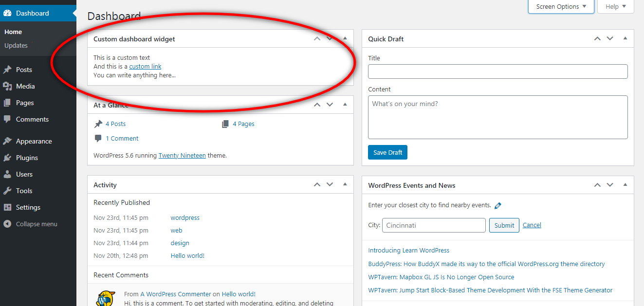644x306 pixels.
Task: Focus the City input field
Action: pyautogui.click(x=434, y=225)
